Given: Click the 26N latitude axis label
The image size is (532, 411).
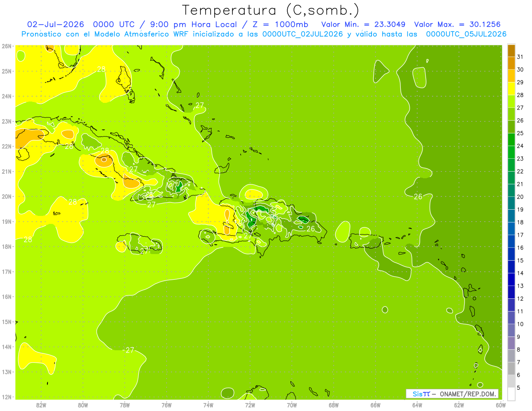Looking at the screenshot, I should pyautogui.click(x=6, y=46).
